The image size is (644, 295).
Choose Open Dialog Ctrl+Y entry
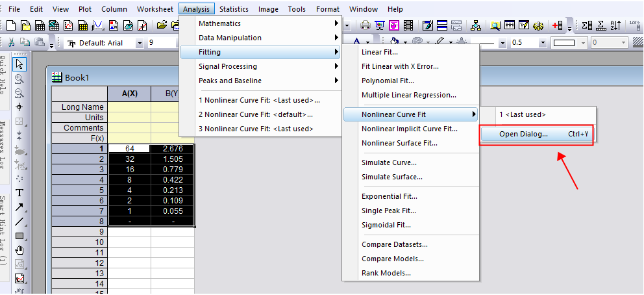point(537,134)
